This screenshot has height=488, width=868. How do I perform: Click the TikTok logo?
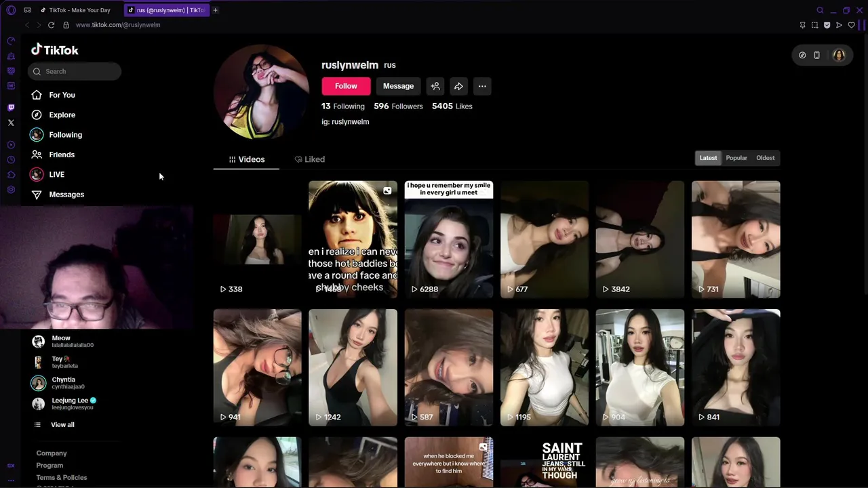[55, 49]
